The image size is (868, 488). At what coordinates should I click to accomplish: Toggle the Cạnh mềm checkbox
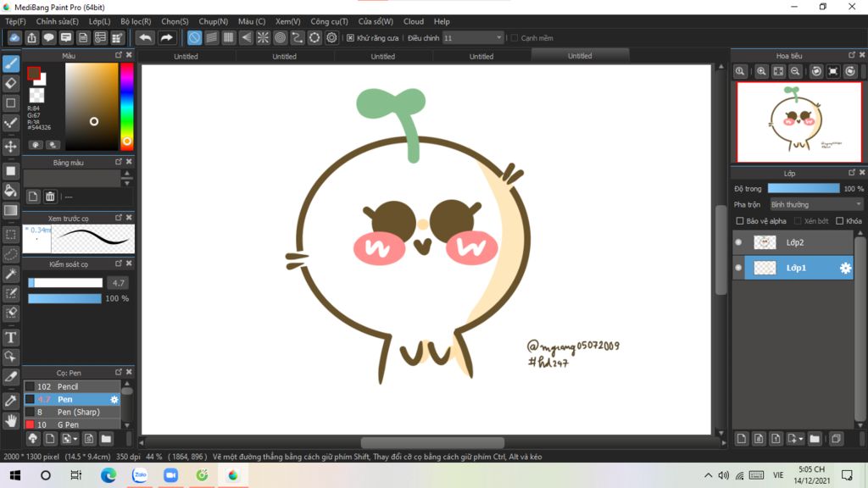(515, 38)
